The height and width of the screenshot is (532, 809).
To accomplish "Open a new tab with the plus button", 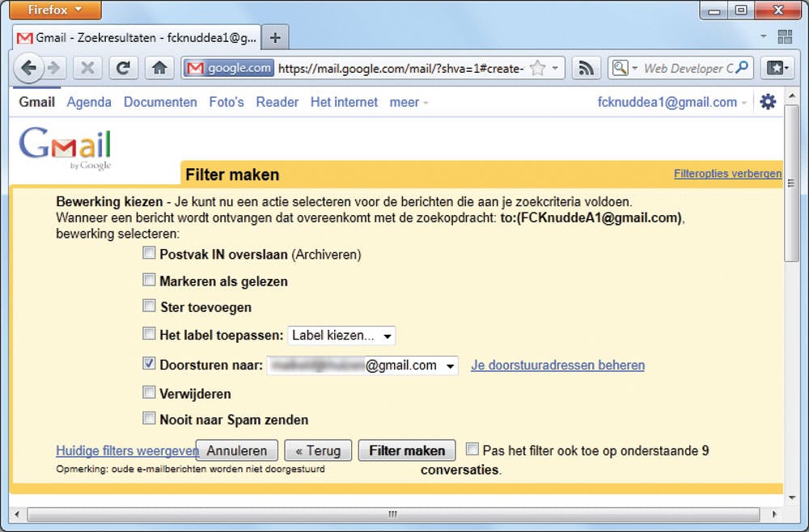I will point(275,38).
